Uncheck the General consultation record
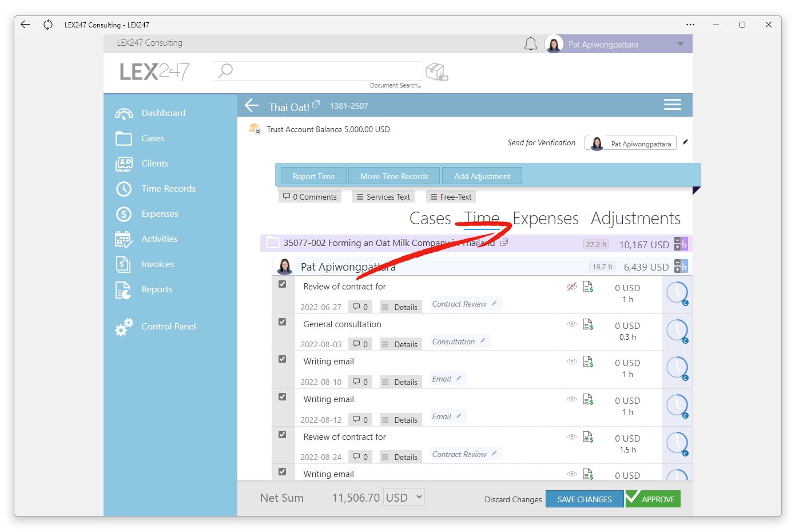The image size is (795, 532). (282, 321)
